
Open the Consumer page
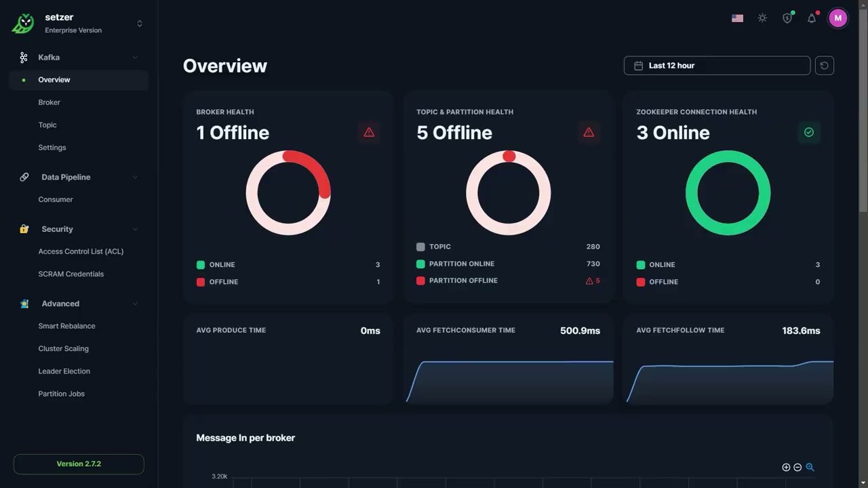(x=56, y=199)
